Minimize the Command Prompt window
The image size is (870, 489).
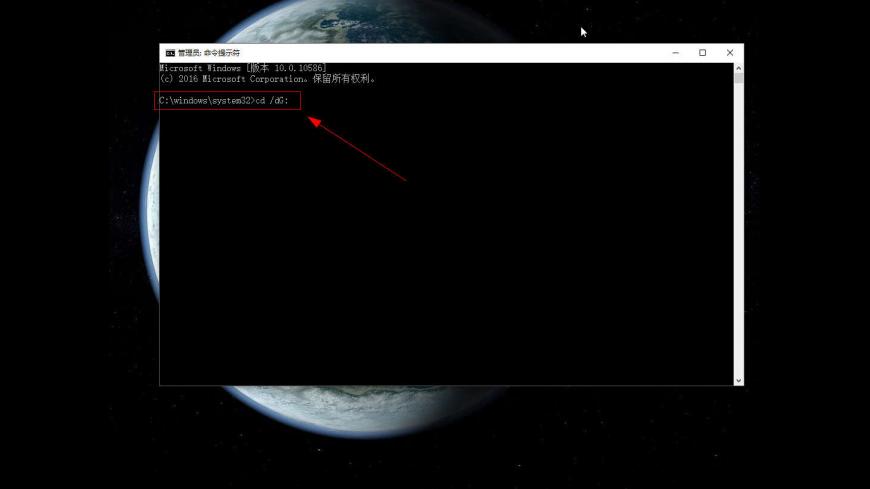point(675,53)
